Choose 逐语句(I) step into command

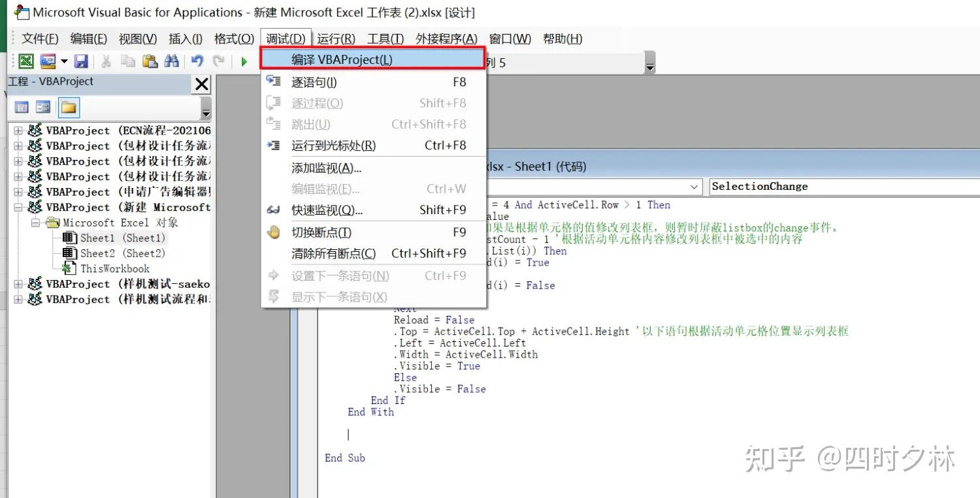[373, 82]
